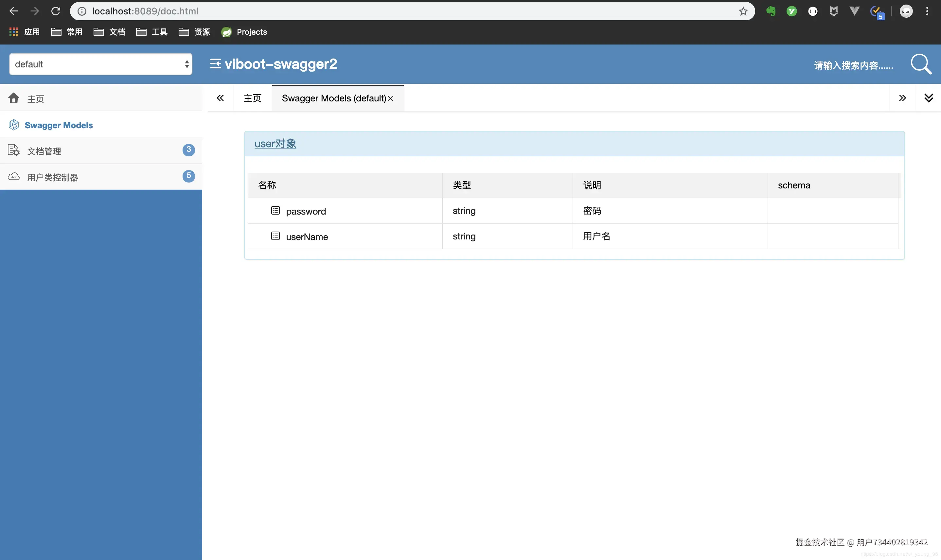Select the Swagger Models (default) tab
Screen dimensions: 941x560
(333, 98)
